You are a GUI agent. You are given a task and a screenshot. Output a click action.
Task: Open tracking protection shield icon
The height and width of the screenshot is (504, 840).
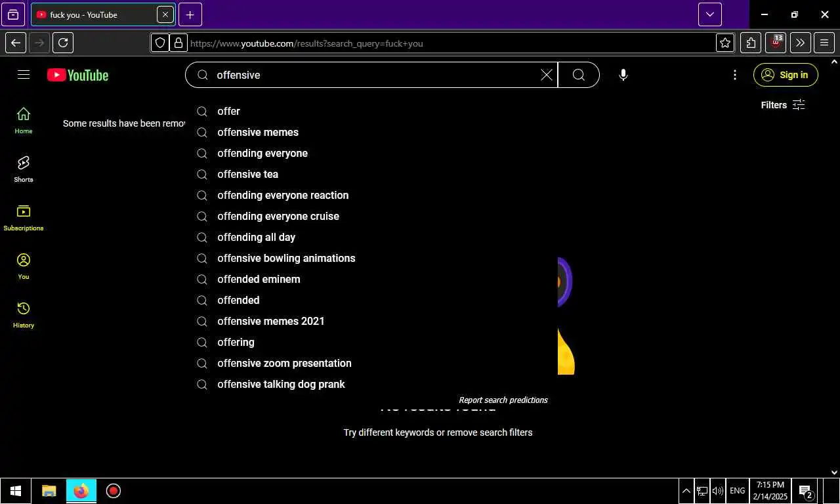click(160, 43)
